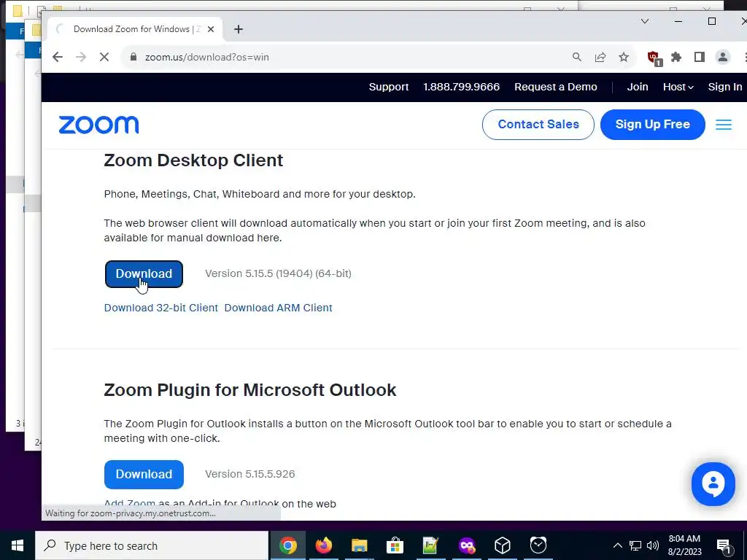Show hidden system tray icons
Screen dimensions: 747x560
click(x=617, y=545)
